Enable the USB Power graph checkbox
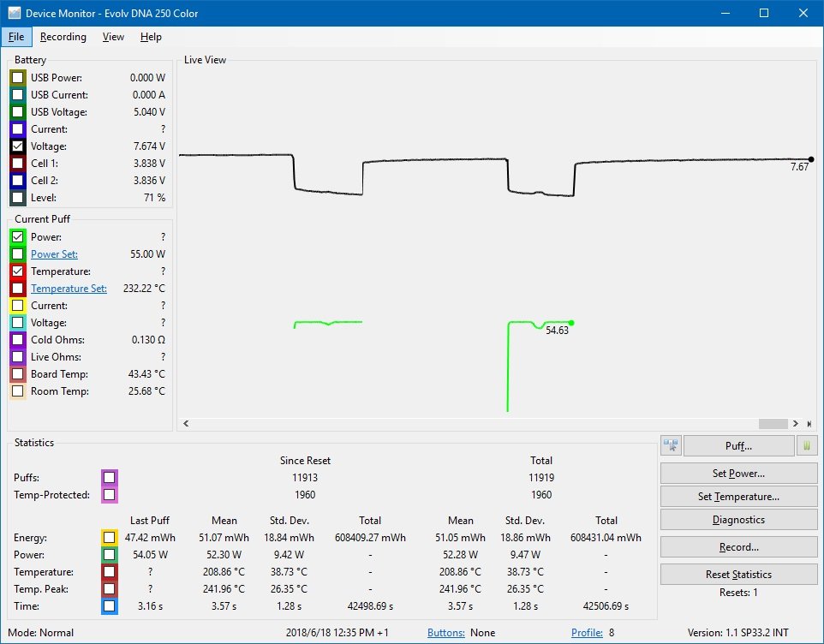824x644 pixels. [x=18, y=78]
